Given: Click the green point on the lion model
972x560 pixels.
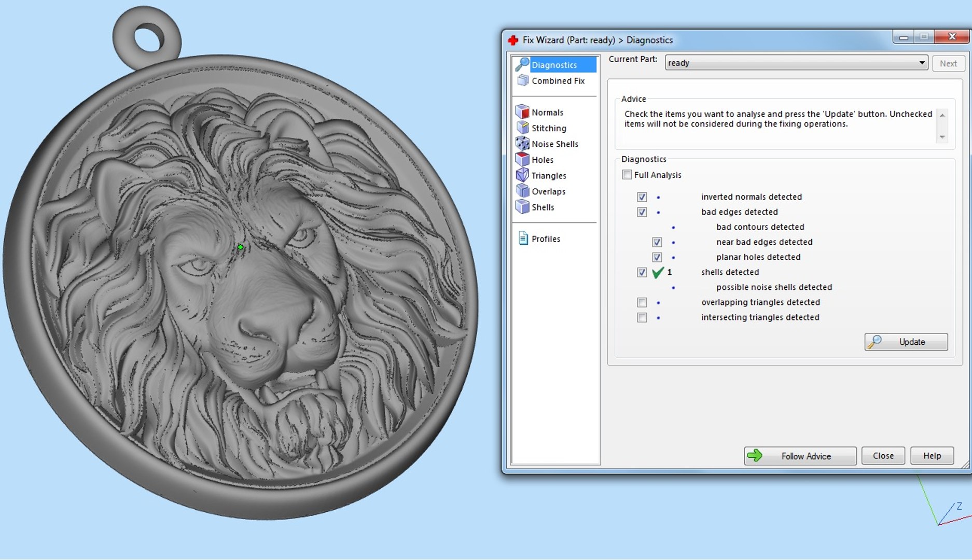Looking at the screenshot, I should click(x=240, y=247).
